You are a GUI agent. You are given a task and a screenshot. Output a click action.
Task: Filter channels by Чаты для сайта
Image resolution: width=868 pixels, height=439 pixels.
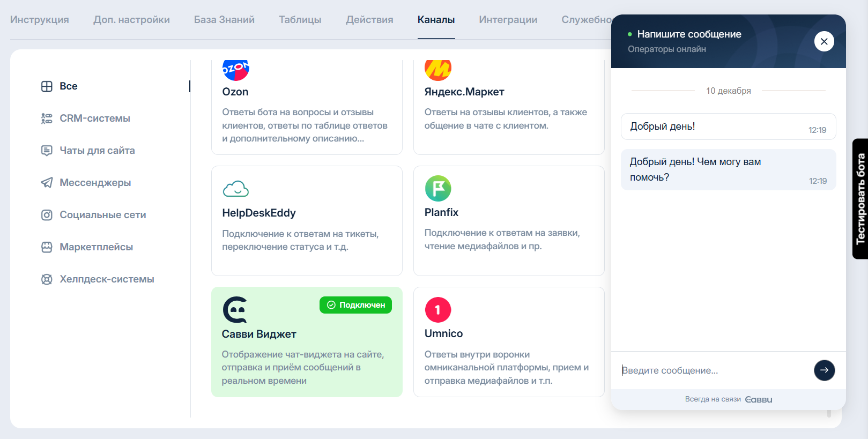point(97,151)
